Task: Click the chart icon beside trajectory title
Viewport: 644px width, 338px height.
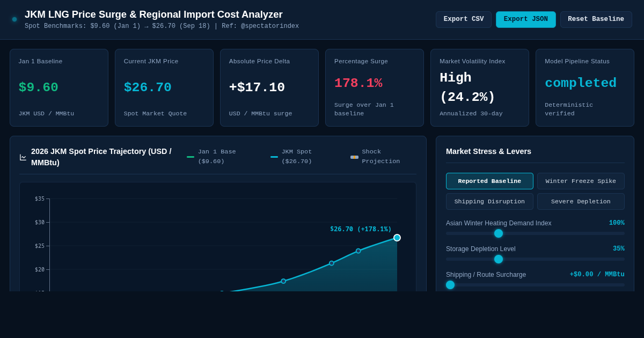Action: [x=23, y=157]
